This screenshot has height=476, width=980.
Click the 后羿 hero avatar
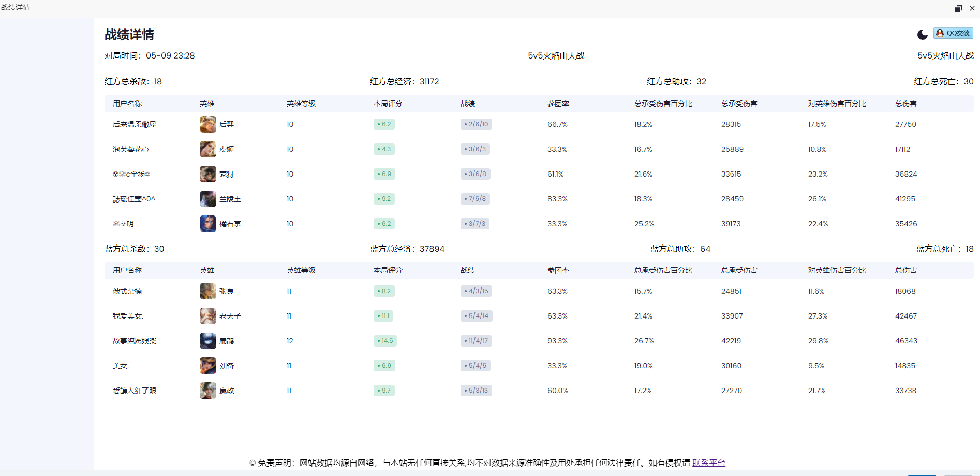click(208, 124)
